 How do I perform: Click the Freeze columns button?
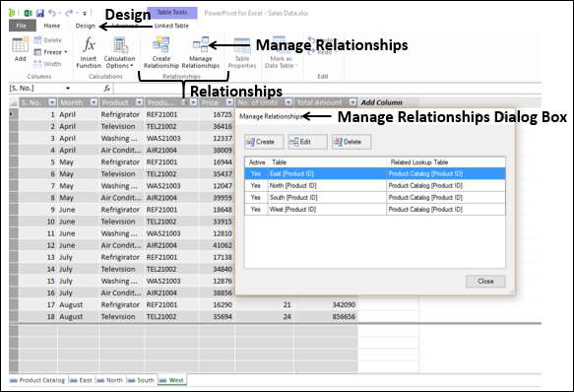[x=51, y=52]
